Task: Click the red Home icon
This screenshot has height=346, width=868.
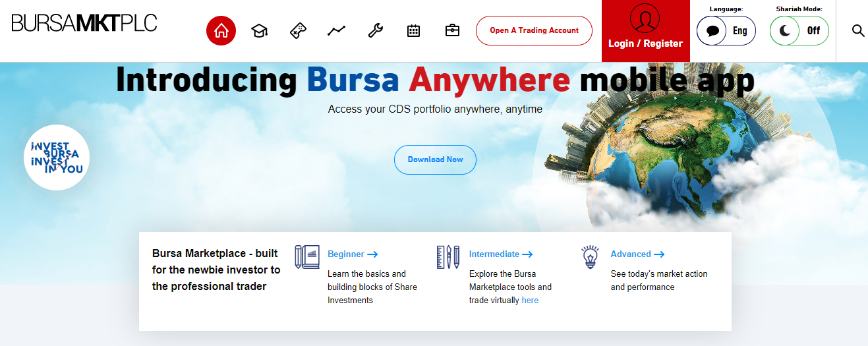Action: click(x=221, y=31)
